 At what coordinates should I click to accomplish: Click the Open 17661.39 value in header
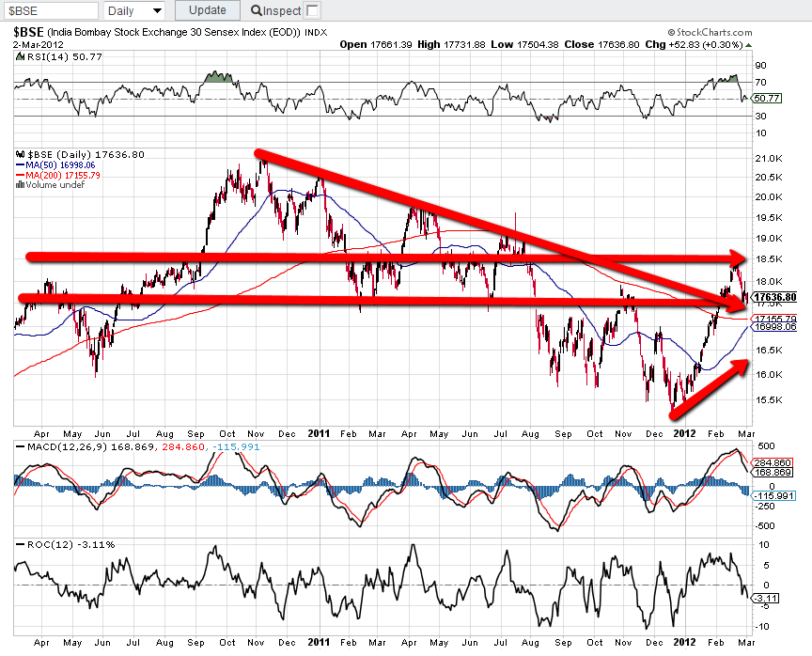click(376, 44)
